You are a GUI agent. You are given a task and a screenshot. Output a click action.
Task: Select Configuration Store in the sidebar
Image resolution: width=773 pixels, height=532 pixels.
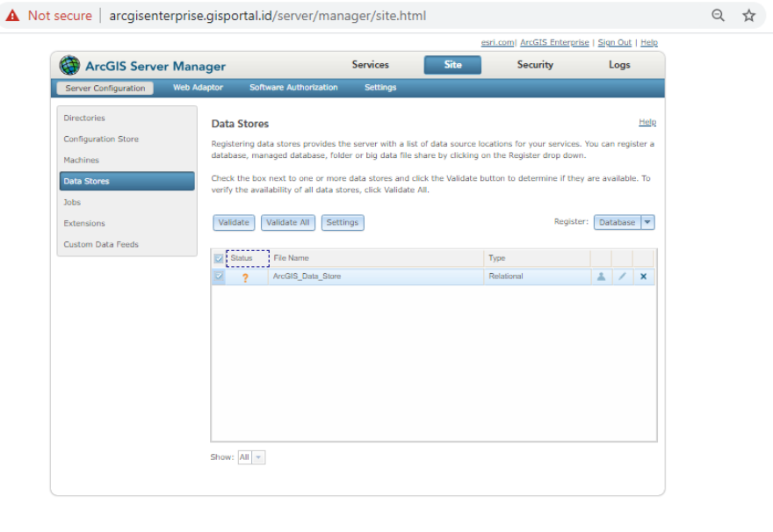click(x=127, y=139)
